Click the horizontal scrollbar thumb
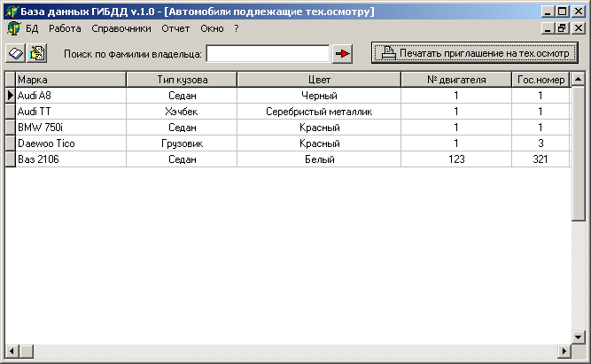 coord(26,352)
